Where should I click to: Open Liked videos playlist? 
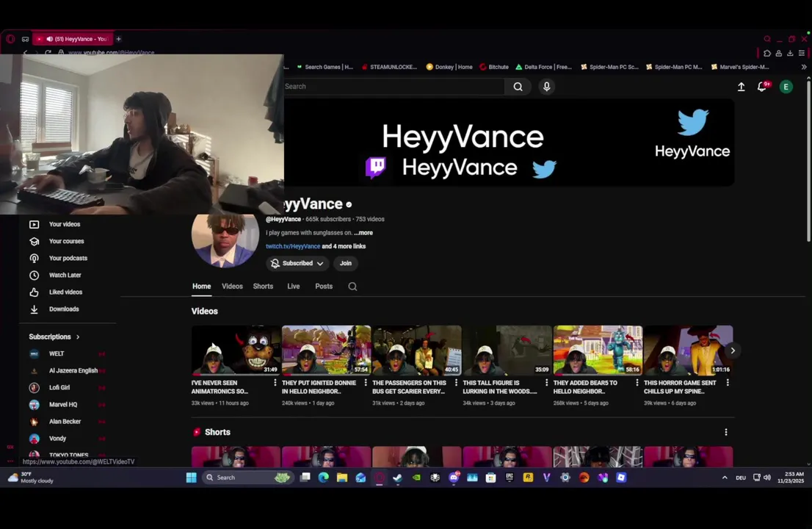(x=68, y=292)
